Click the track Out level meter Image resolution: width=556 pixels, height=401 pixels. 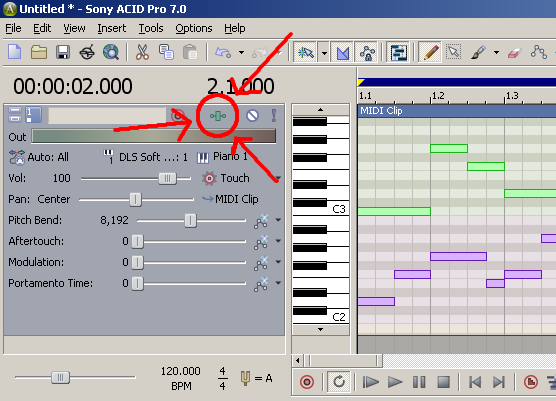coord(154,137)
